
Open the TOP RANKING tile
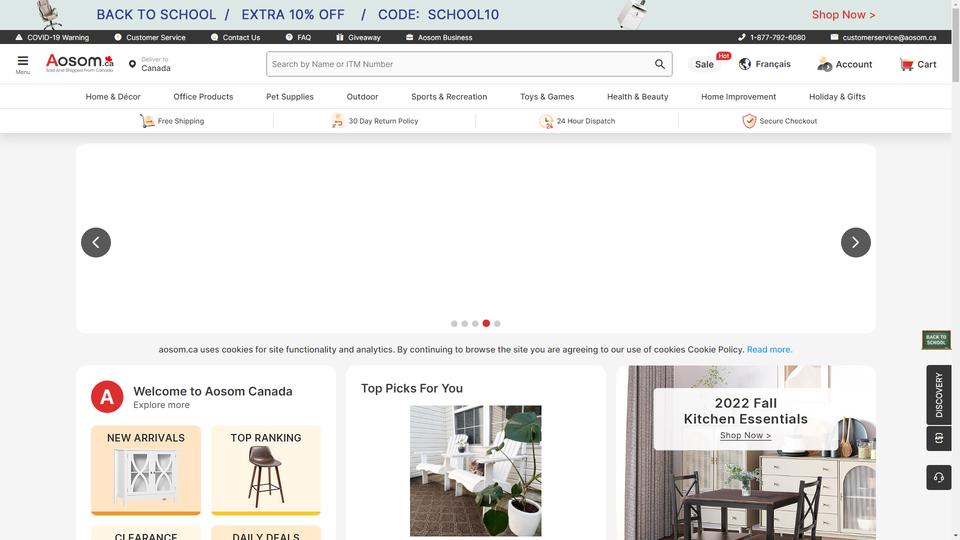[x=266, y=470]
